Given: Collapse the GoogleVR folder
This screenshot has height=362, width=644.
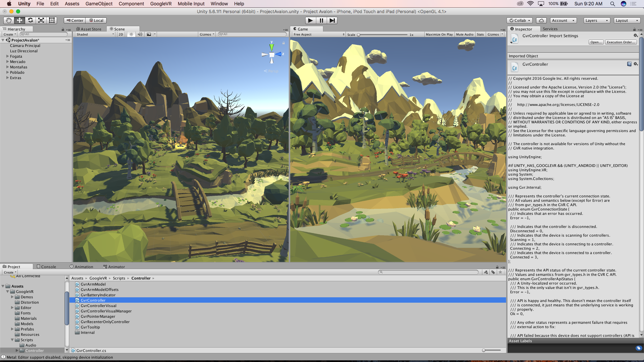Looking at the screenshot, I should [x=7, y=292].
